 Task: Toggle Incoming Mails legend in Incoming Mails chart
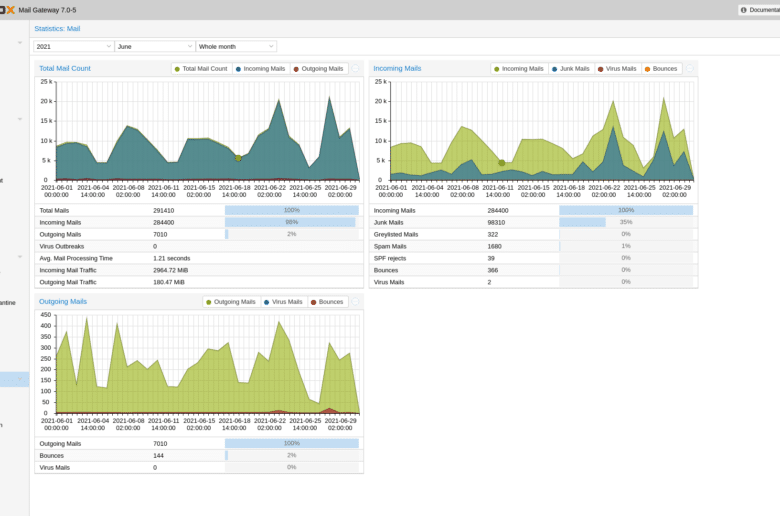pyautogui.click(x=518, y=69)
